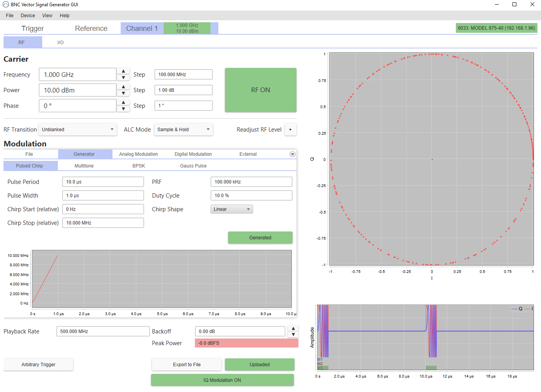Change the Chirp Shape from Linear
Screen dimensions: 541x392
(231, 209)
